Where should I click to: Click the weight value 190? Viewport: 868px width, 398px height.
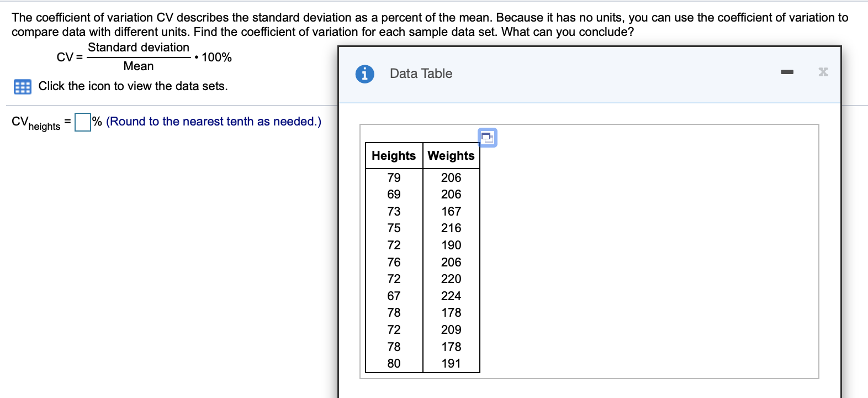(x=451, y=245)
